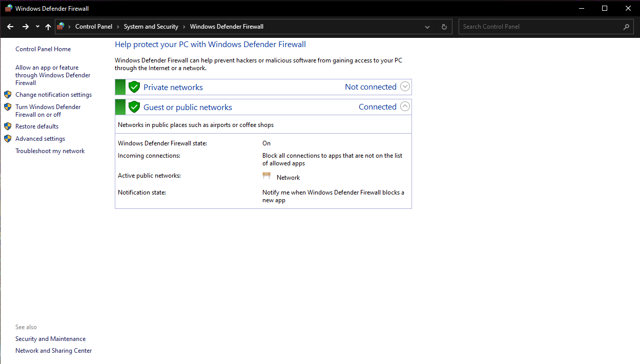
Task: Click the back navigation arrow
Action: click(10, 26)
